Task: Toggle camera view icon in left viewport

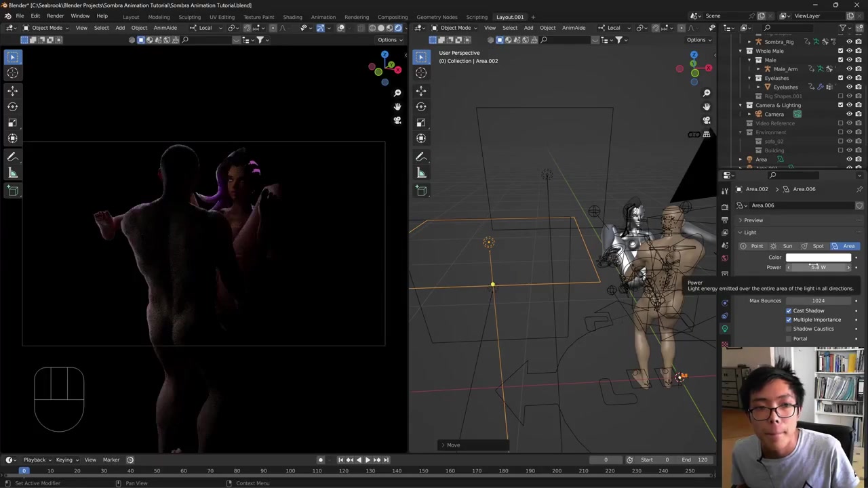Action: click(397, 120)
